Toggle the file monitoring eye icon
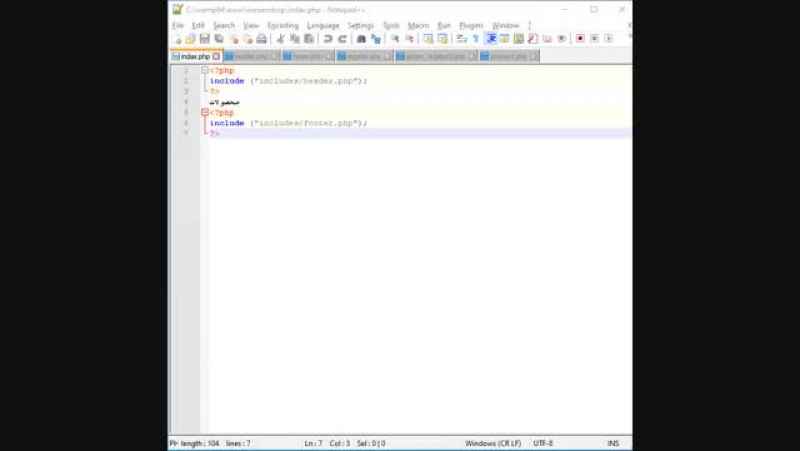The height and width of the screenshot is (451, 800). coord(561,39)
